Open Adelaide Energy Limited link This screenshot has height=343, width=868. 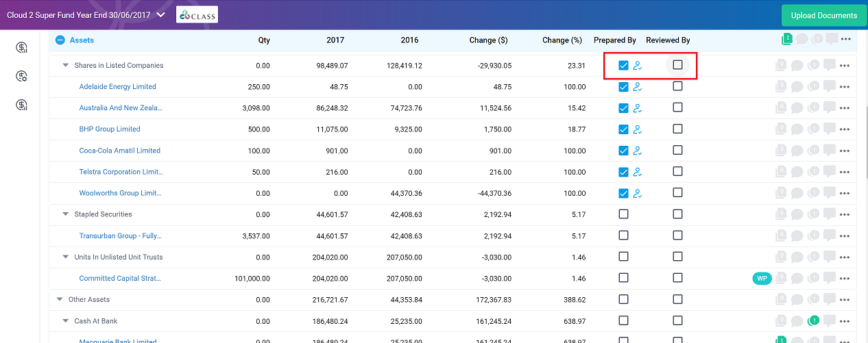pos(117,87)
